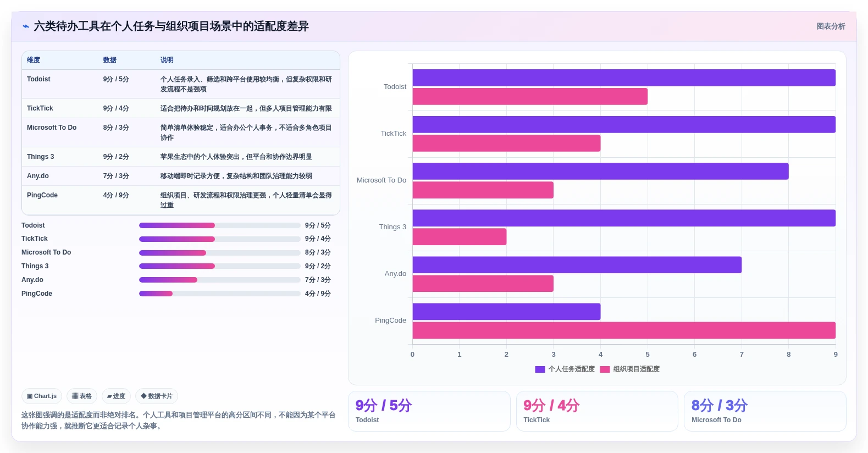Select PingCode table row name
The width and height of the screenshot is (868, 453).
(x=42, y=195)
